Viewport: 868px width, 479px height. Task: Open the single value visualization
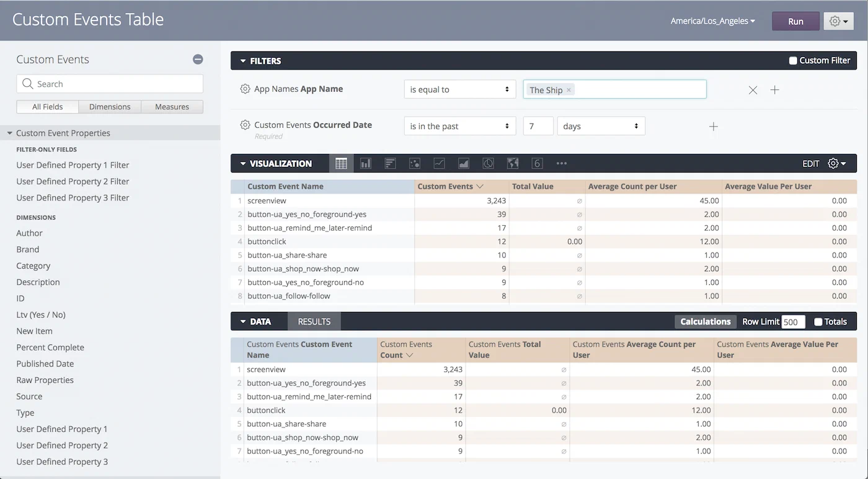click(537, 163)
